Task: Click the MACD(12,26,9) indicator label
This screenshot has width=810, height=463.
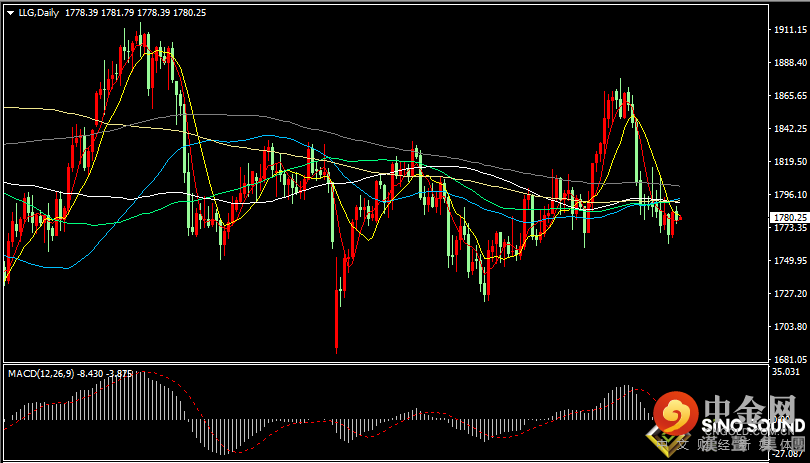Action: (x=41, y=373)
